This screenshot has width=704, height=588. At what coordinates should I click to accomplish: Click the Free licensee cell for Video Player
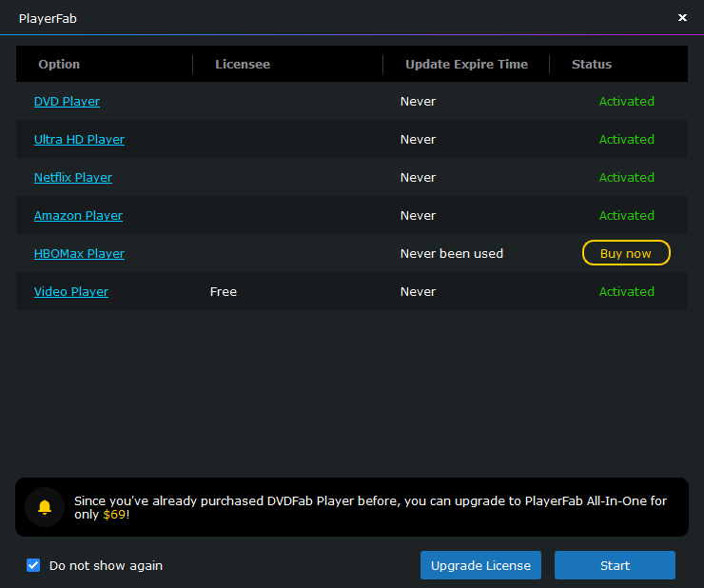(x=224, y=292)
